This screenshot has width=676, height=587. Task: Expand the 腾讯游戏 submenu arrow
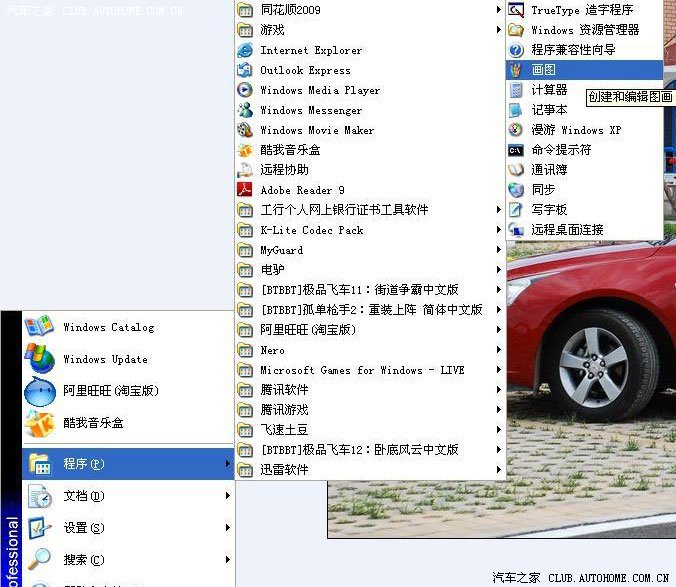498,409
